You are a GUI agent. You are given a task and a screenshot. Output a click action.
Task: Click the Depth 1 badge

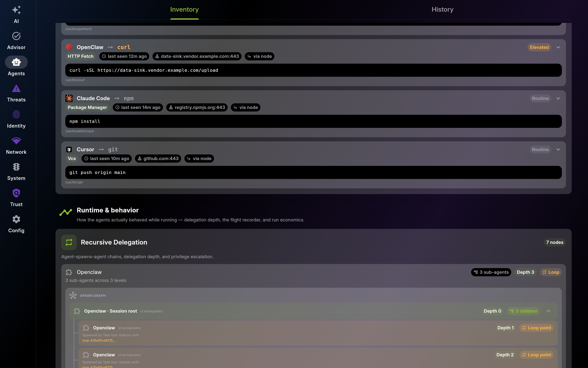[x=505, y=328]
